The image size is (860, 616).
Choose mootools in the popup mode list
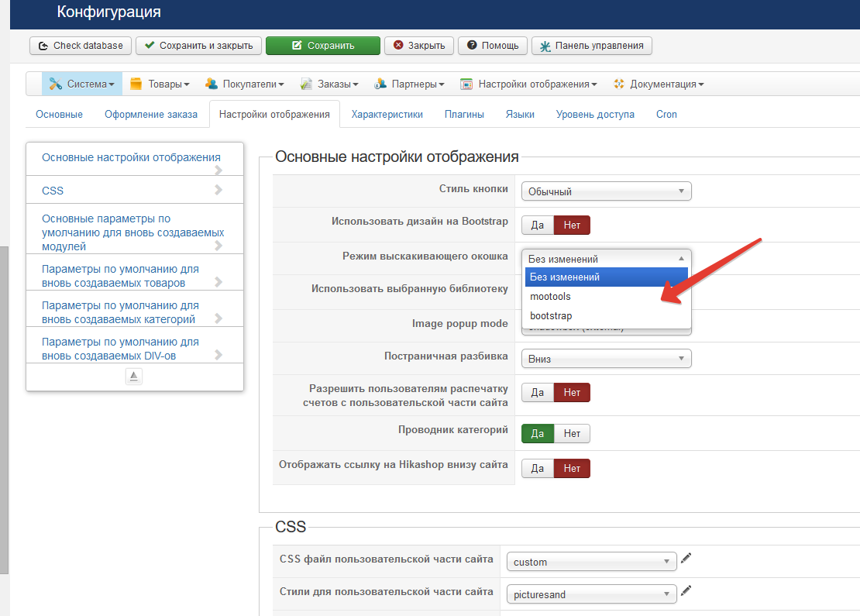(551, 297)
